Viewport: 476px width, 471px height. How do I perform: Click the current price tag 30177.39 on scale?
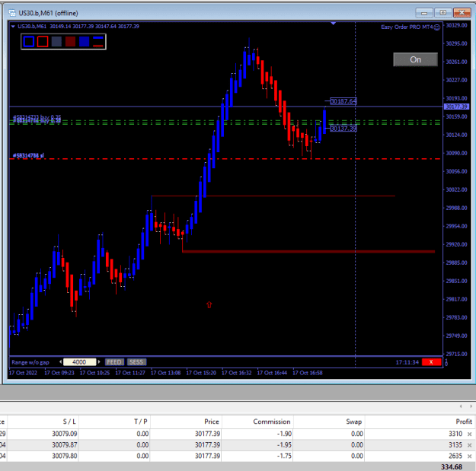point(456,107)
